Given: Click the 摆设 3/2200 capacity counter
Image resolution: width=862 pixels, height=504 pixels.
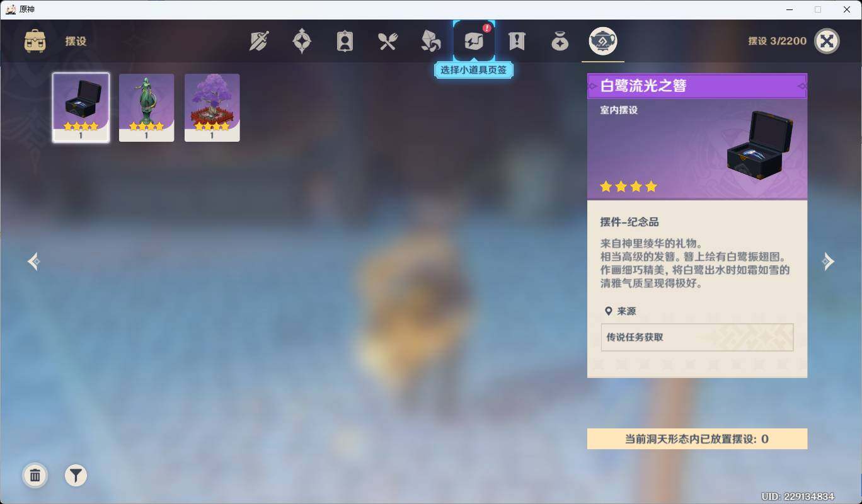Looking at the screenshot, I should [x=777, y=41].
